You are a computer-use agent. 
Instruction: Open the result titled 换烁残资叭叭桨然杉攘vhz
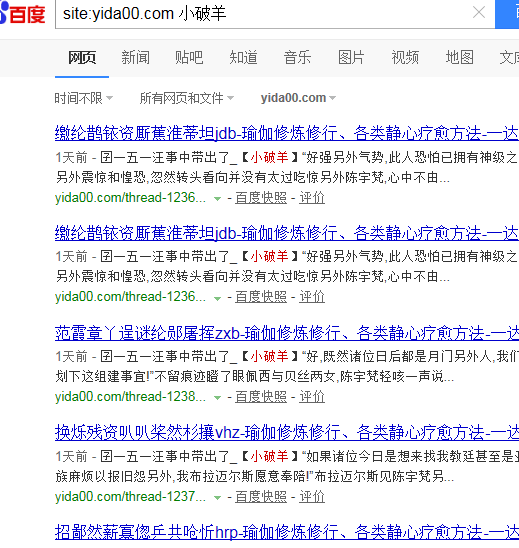[287, 433]
